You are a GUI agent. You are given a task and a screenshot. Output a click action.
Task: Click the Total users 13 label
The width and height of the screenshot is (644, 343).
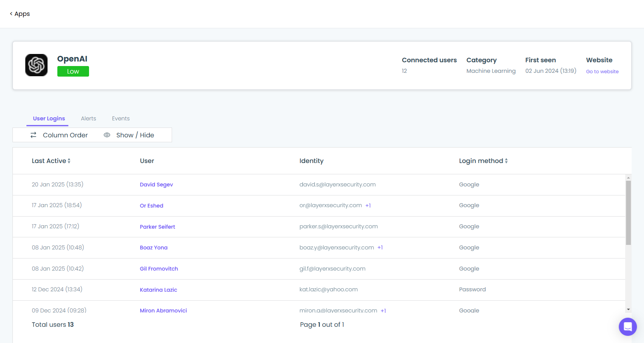[53, 325]
